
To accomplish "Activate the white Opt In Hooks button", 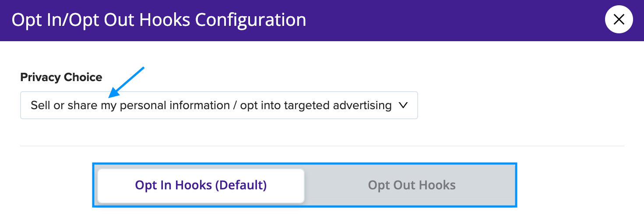I will click(201, 185).
